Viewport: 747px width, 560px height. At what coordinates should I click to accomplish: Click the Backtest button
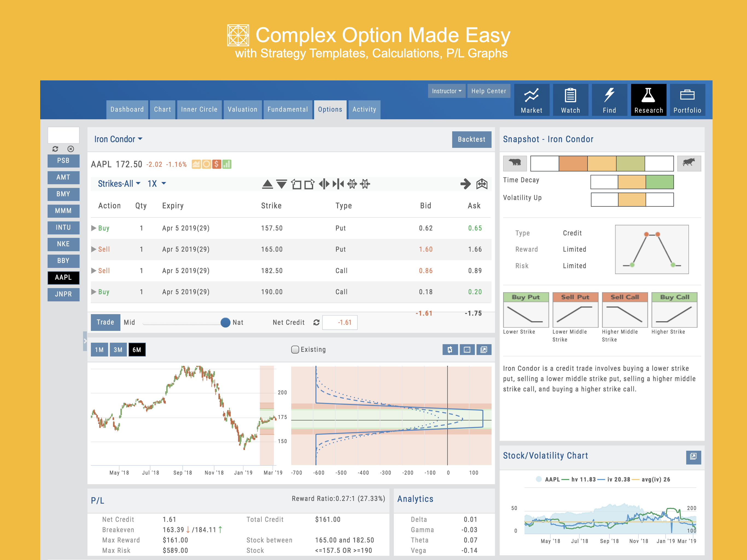(x=471, y=139)
